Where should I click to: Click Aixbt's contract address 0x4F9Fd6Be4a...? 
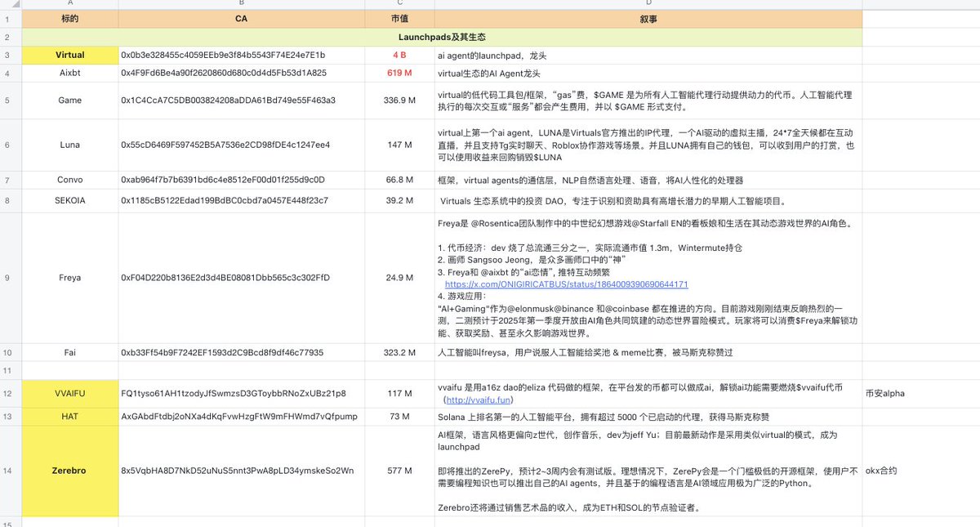click(224, 73)
